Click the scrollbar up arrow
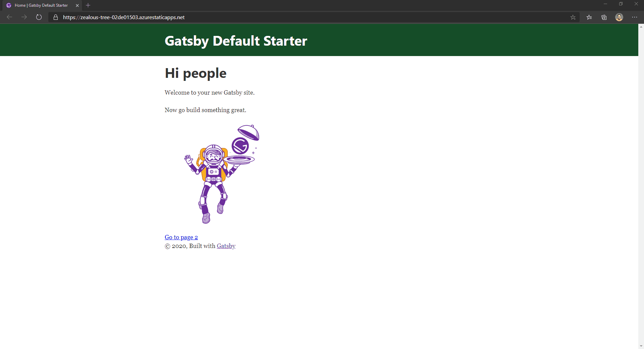The width and height of the screenshot is (644, 349). coord(641,27)
